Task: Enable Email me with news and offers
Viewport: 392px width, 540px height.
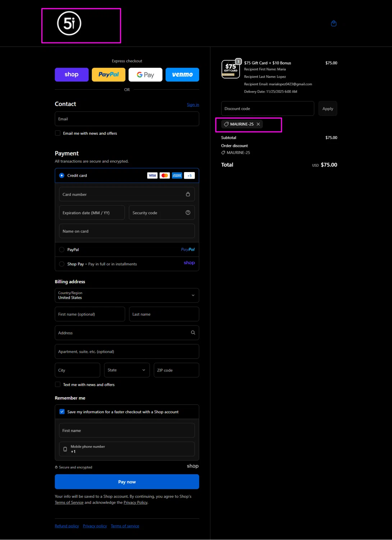Action: [x=58, y=133]
